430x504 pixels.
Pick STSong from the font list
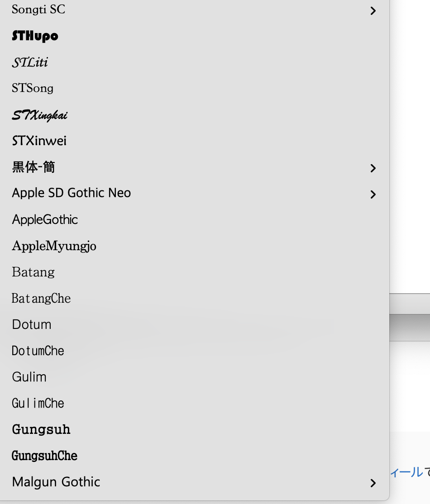point(33,88)
